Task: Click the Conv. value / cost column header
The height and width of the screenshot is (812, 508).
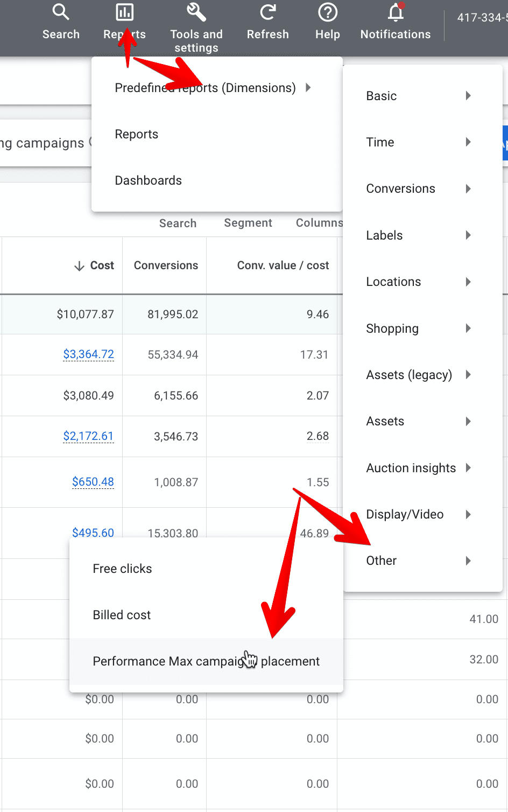Action: pyautogui.click(x=283, y=265)
